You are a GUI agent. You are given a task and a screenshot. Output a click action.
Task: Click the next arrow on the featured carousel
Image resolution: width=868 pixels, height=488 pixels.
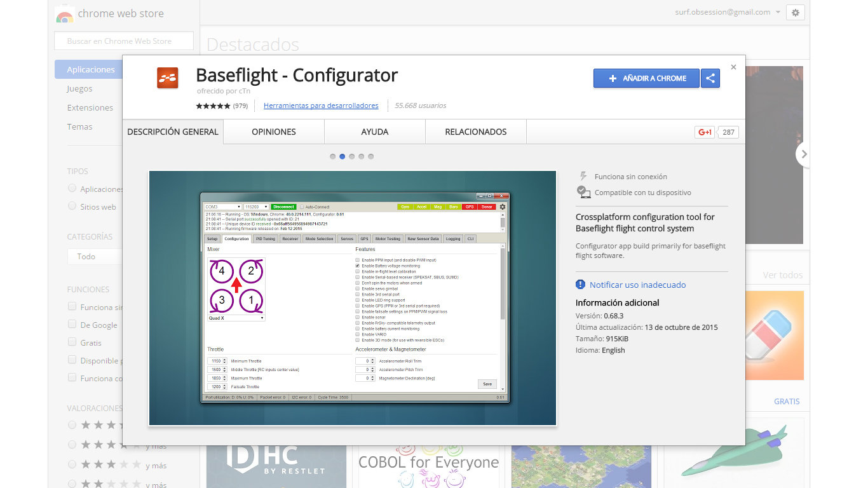tap(804, 154)
